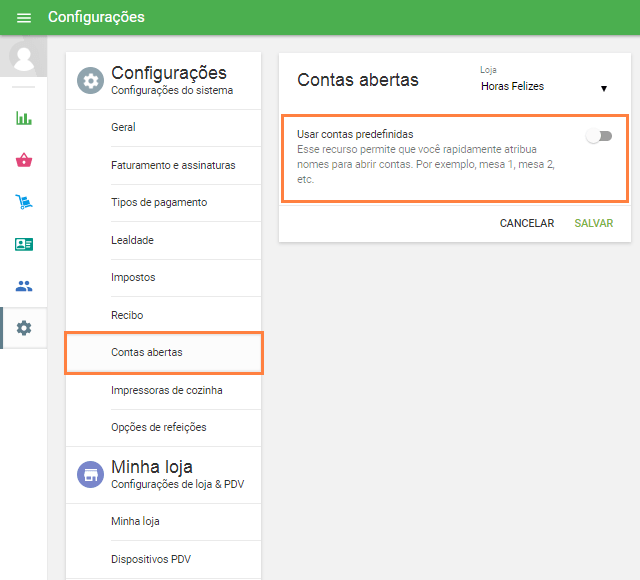This screenshot has height=580, width=640.
Task: Click the Minha loja store icon
Action: click(90, 474)
